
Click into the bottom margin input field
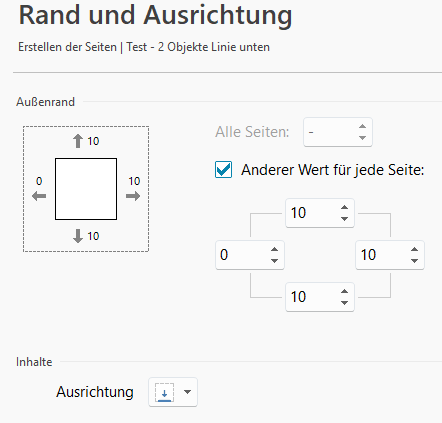[312, 297]
